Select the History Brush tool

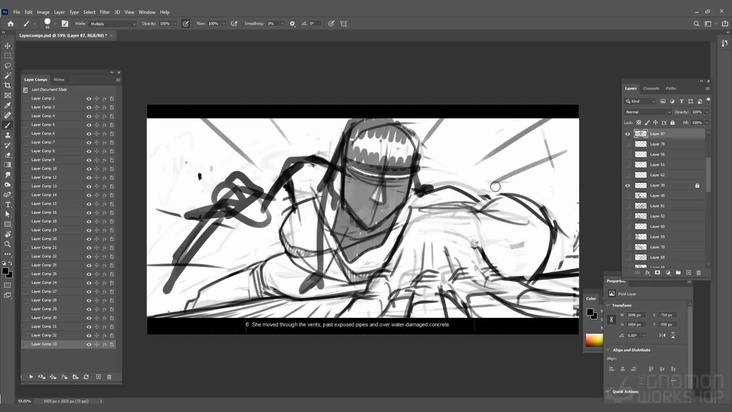pyautogui.click(x=7, y=145)
